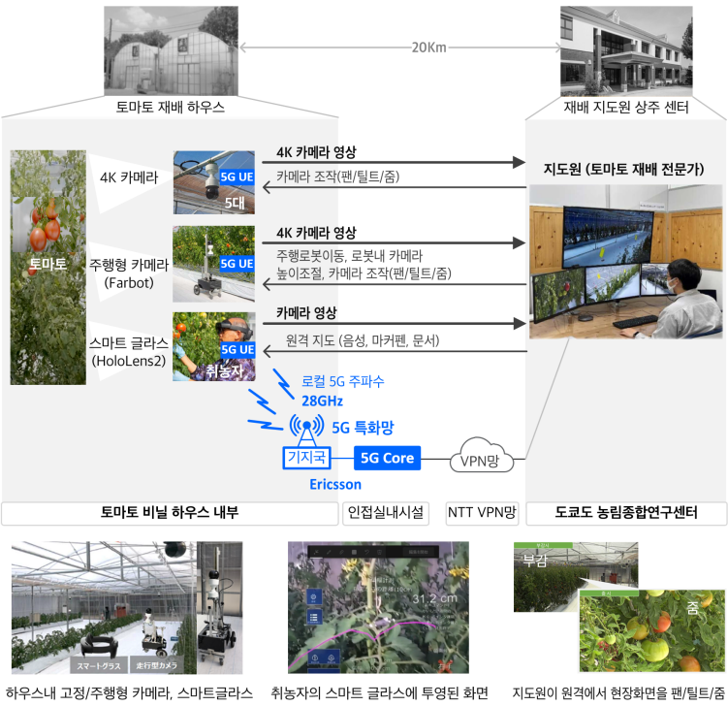The height and width of the screenshot is (706, 728).
Task: Click the 5G 특화망 label
Action: tap(363, 428)
